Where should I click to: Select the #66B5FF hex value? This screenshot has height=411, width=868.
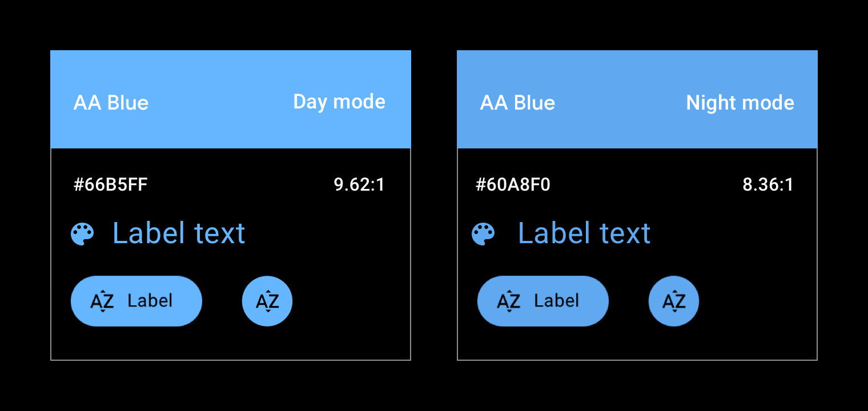coord(111,184)
